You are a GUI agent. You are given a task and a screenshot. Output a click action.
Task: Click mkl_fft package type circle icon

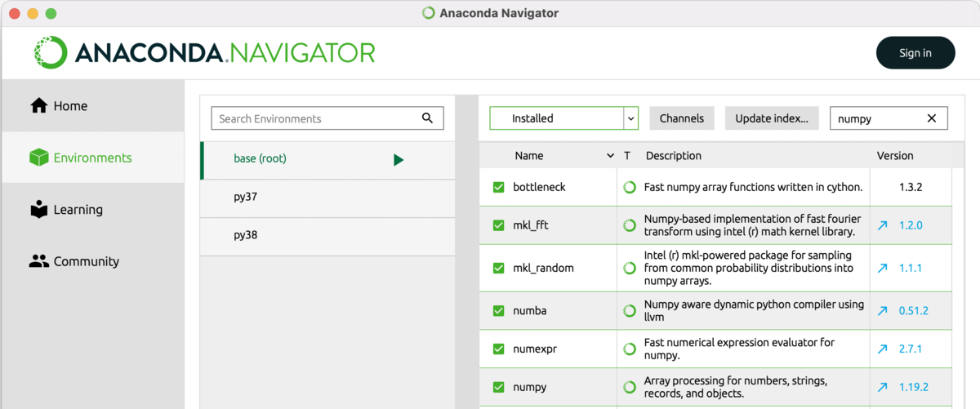point(629,225)
